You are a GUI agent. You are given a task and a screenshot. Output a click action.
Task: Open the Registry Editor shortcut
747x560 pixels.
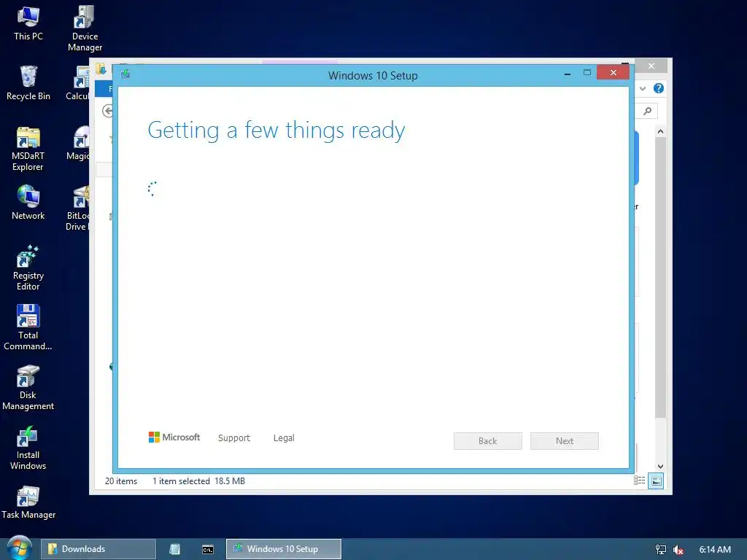tap(28, 268)
